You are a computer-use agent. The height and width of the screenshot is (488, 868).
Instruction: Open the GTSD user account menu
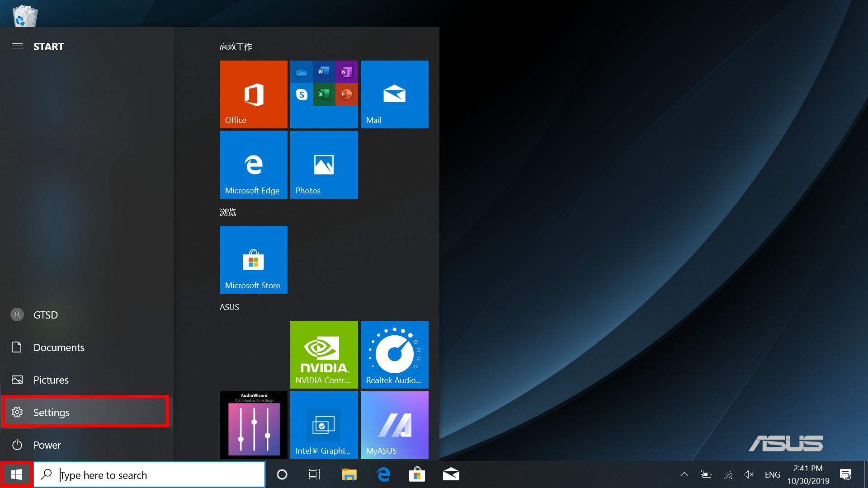[x=86, y=315]
